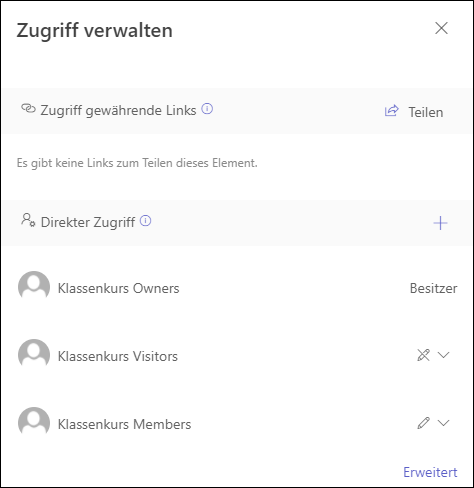The height and width of the screenshot is (488, 474).
Task: Click the person-gear icon beside Direkter Zugriff
Action: 28,220
